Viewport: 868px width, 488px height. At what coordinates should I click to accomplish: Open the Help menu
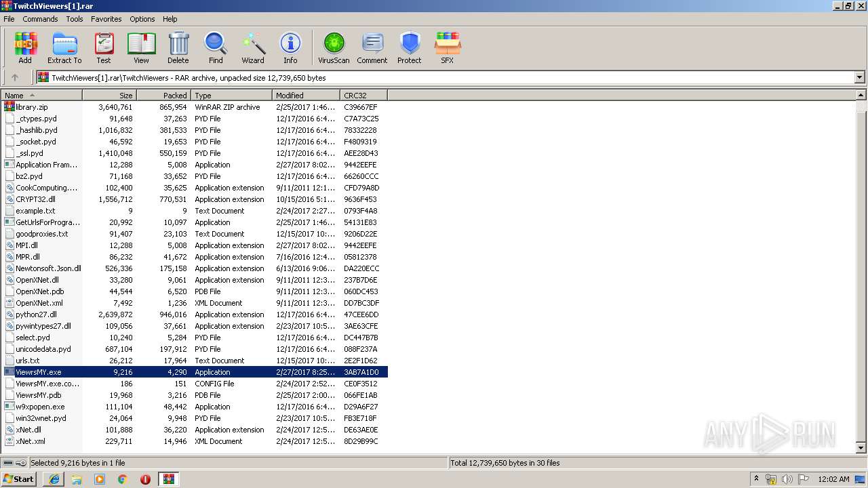(170, 19)
